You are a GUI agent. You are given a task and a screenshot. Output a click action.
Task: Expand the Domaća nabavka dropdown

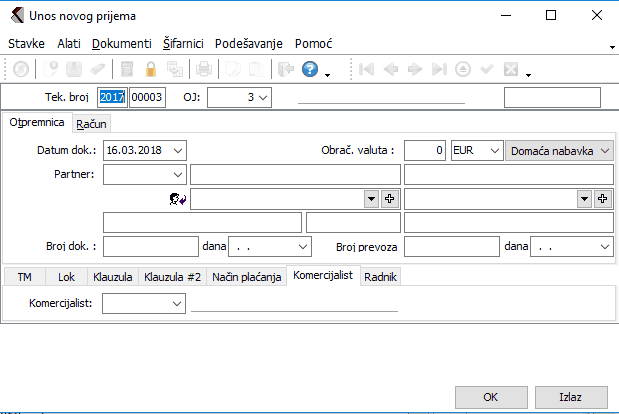tap(604, 150)
